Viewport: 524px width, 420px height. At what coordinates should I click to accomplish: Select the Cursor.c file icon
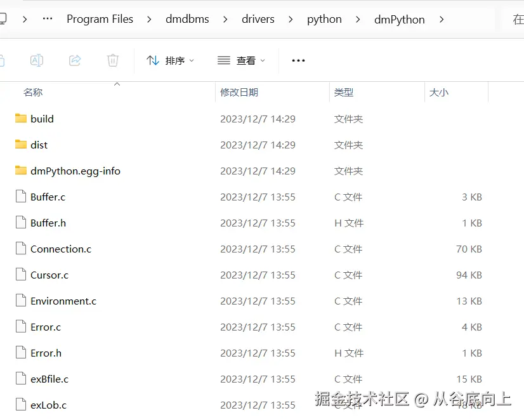[21, 275]
